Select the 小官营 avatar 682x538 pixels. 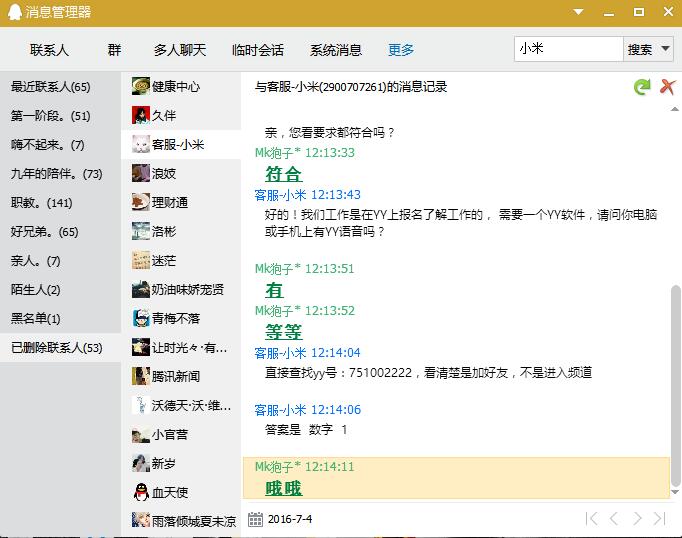click(x=140, y=434)
